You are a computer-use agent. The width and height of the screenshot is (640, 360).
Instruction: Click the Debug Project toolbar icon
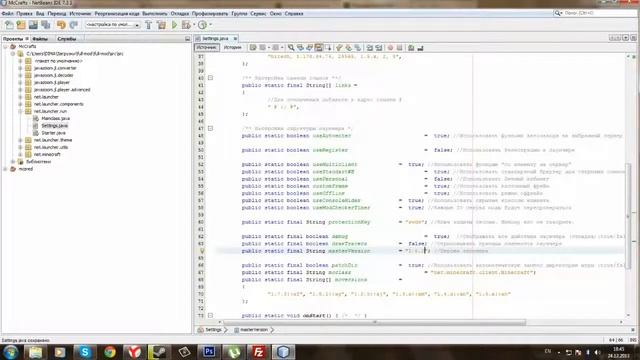186,25
